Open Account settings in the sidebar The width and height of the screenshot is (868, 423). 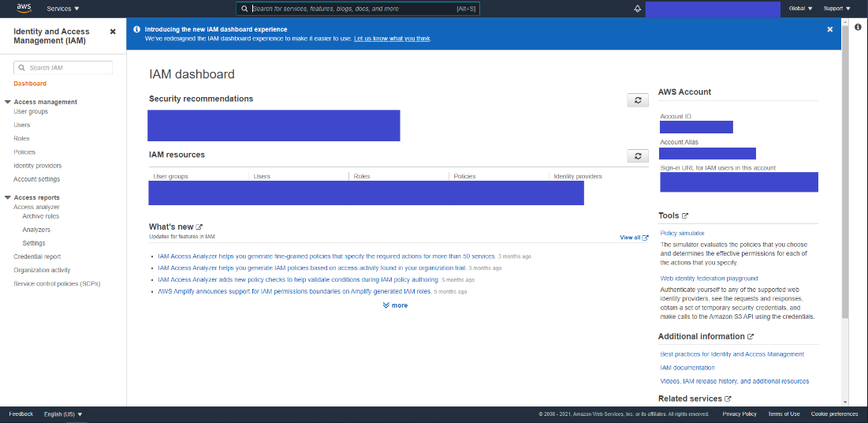point(36,179)
